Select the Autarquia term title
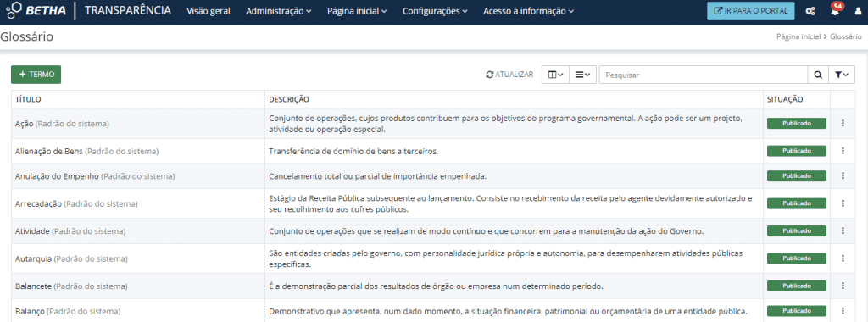 coord(33,258)
